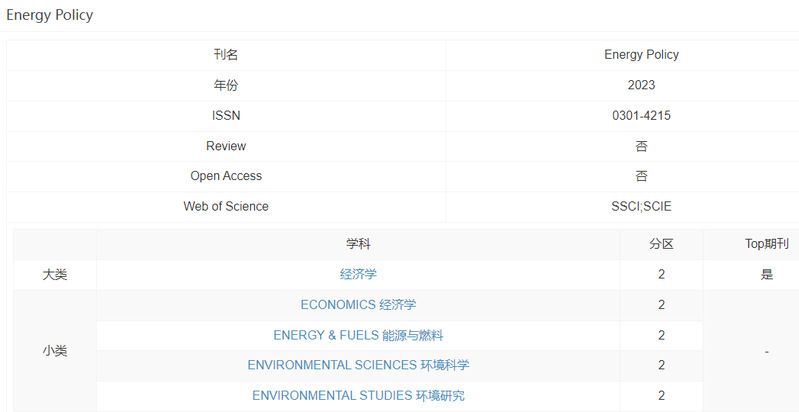Click the Top期刊 column header
This screenshot has height=412, width=799.
click(766, 244)
